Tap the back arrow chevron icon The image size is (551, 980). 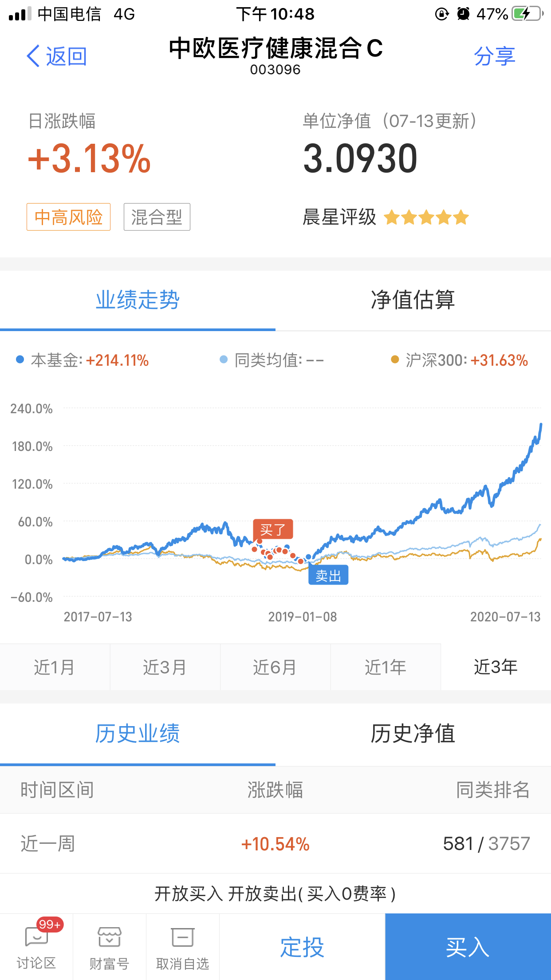point(33,56)
